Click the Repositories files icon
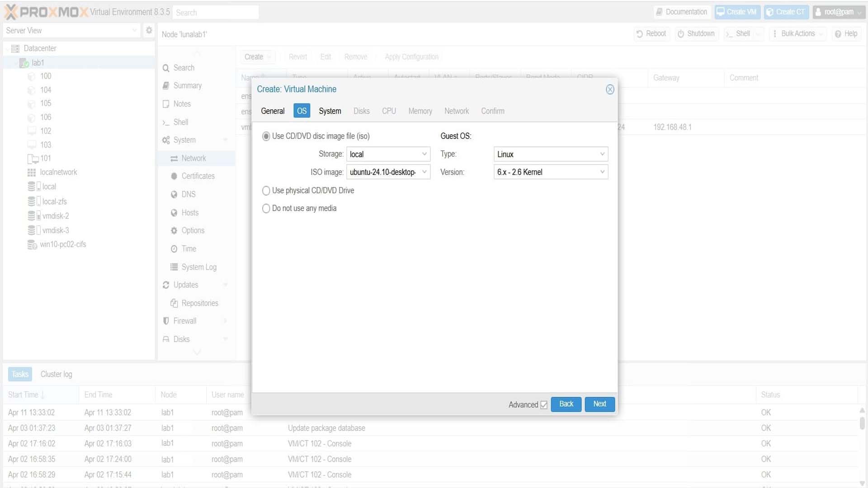Viewport: 868px width, 488px height. (174, 303)
